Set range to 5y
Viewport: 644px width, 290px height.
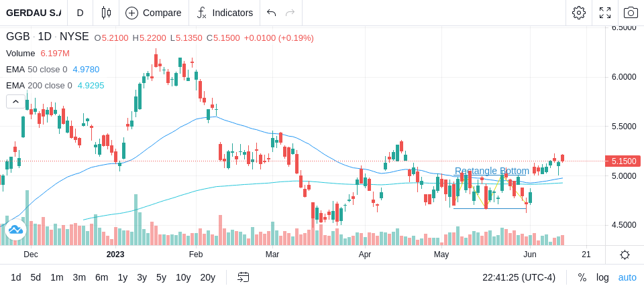pyautogui.click(x=161, y=278)
